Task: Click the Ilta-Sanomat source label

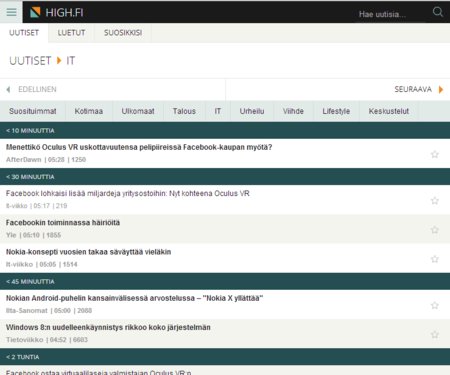Action: click(27, 311)
